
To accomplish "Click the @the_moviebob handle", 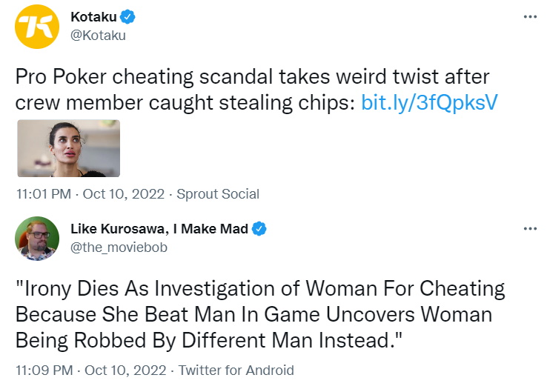I will (119, 247).
